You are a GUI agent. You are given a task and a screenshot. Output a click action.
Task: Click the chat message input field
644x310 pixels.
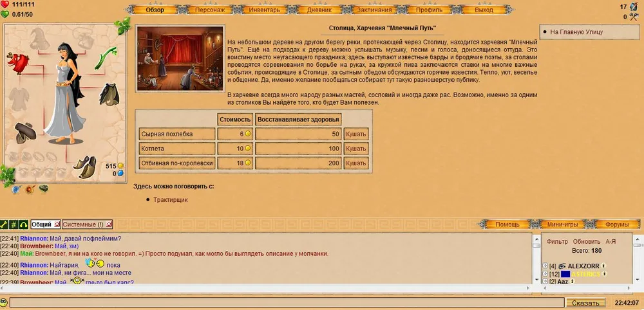[287, 303]
